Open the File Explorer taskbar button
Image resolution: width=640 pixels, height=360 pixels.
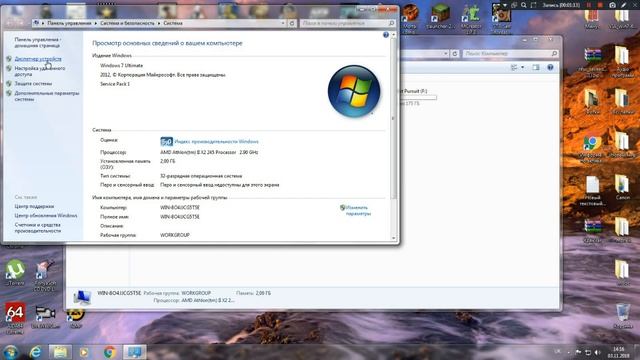(60, 352)
